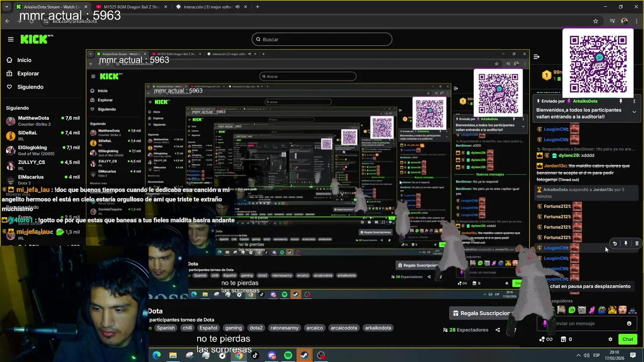Screen dimensions: 644x362
Task: Click the Regala Suscripciones button
Action: [x=481, y=313]
